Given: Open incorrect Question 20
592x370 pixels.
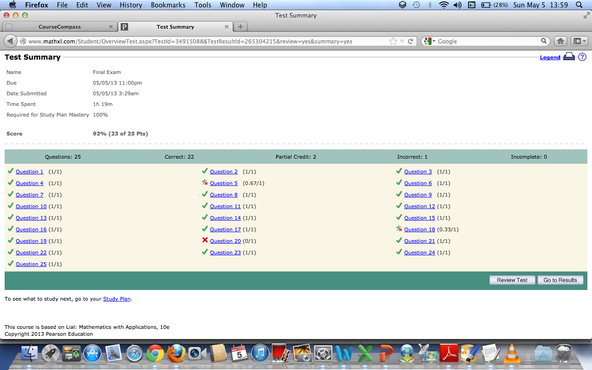Looking at the screenshot, I should [x=225, y=241].
